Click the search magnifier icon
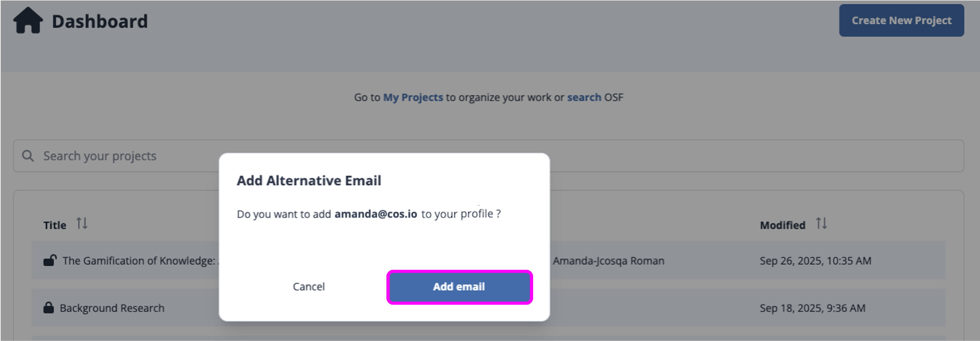The image size is (980, 341). (x=28, y=156)
